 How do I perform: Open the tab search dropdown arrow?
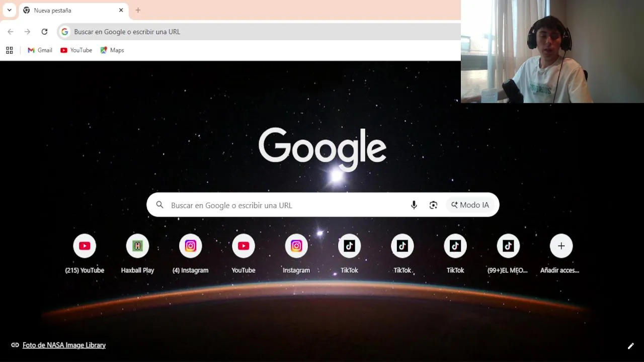click(x=9, y=10)
